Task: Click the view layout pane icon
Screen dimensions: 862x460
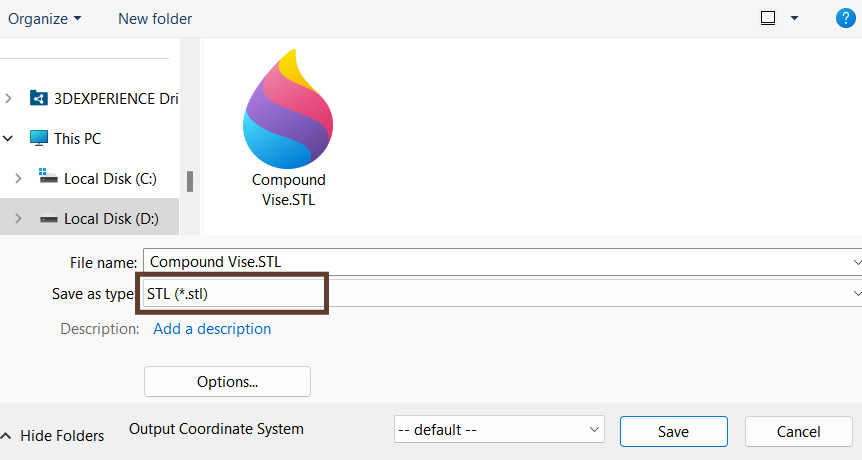Action: pyautogui.click(x=768, y=18)
